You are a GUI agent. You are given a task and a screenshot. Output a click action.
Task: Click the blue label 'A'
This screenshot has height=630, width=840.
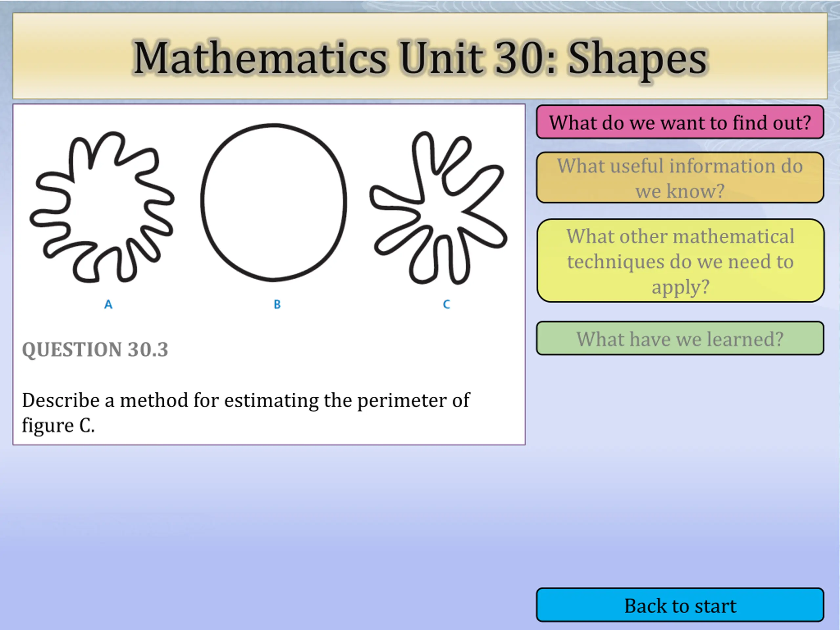(x=108, y=304)
